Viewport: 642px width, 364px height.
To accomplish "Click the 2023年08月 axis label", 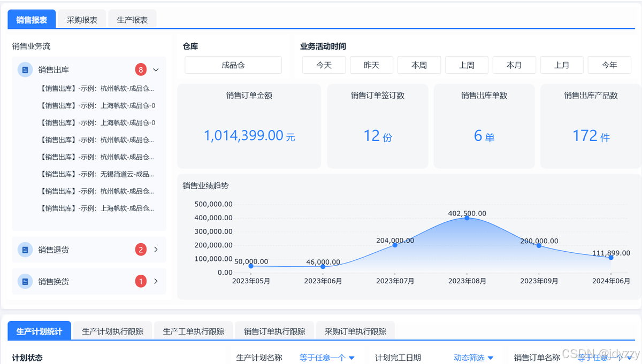I will click(467, 281).
